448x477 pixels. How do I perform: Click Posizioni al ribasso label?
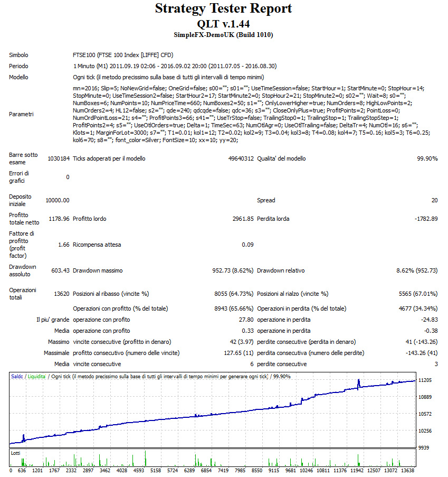[111, 294]
